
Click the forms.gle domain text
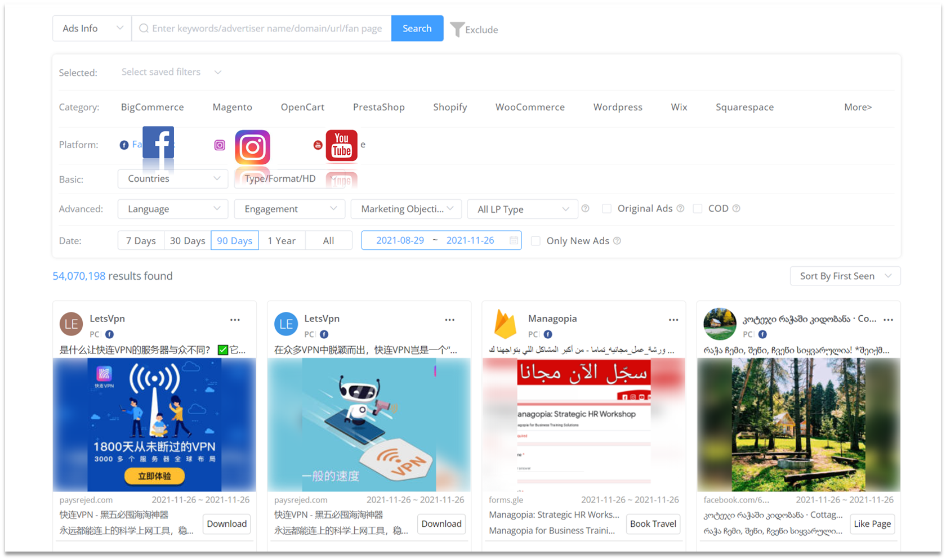click(x=506, y=500)
